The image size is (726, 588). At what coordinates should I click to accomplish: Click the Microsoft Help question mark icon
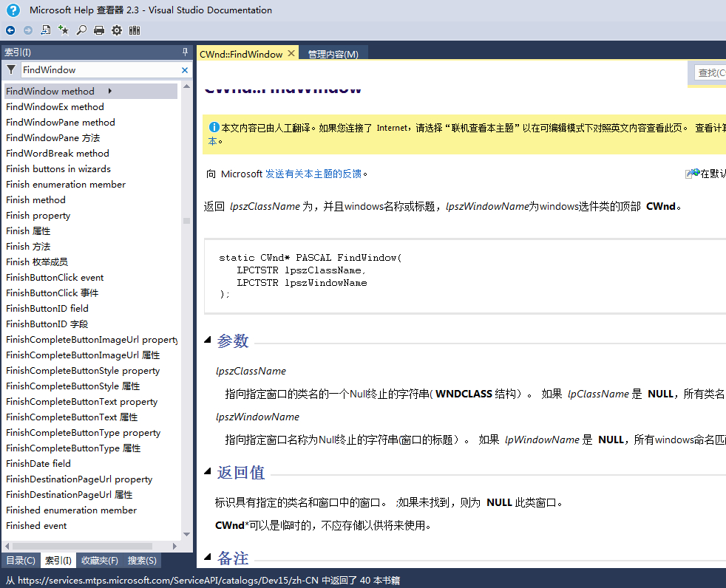click(x=13, y=10)
